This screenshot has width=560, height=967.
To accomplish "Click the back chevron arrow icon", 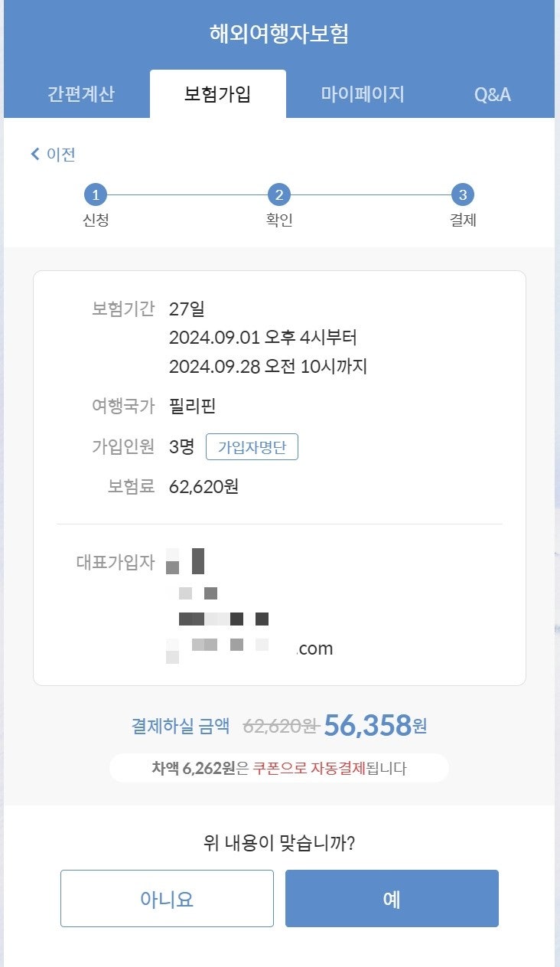I will point(34,154).
